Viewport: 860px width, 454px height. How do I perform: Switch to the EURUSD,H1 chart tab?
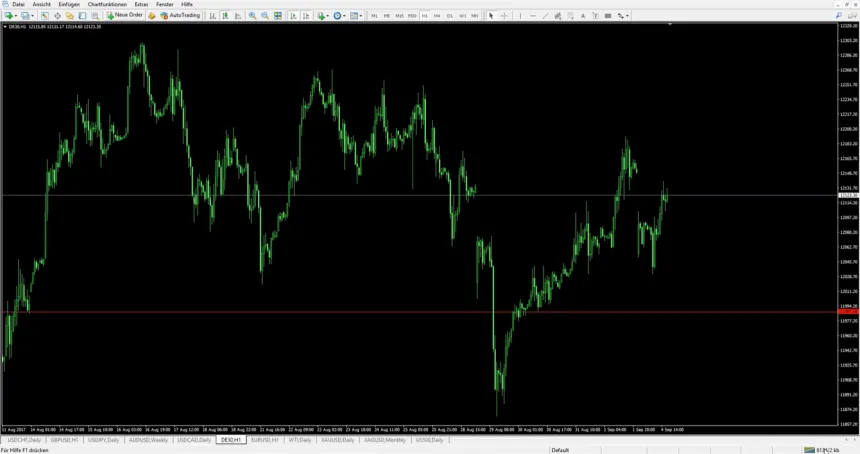265,440
